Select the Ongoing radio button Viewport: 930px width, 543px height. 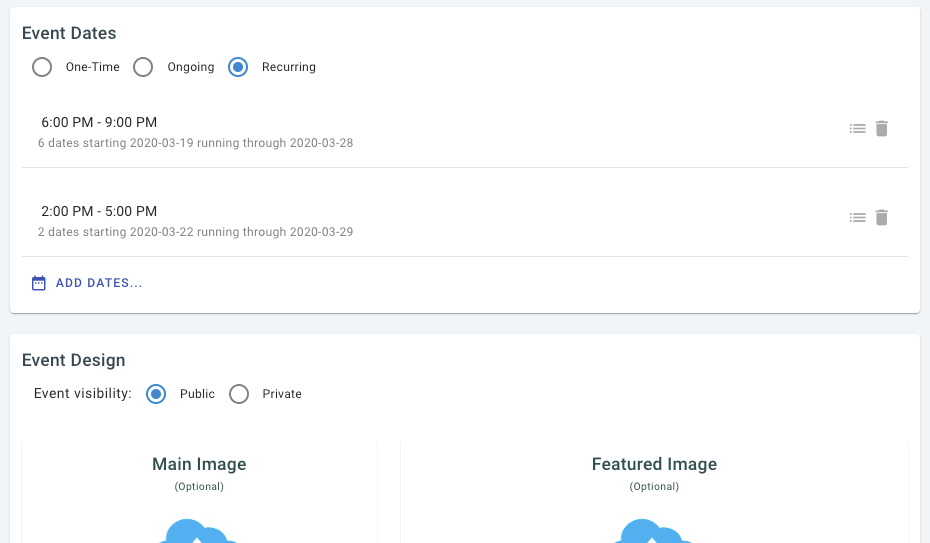tap(143, 67)
